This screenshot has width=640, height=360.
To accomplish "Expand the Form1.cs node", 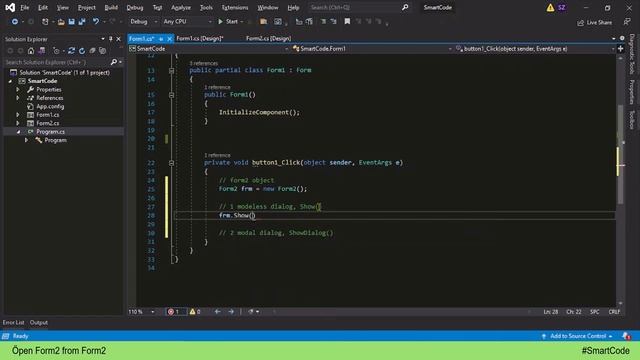I will point(18,115).
